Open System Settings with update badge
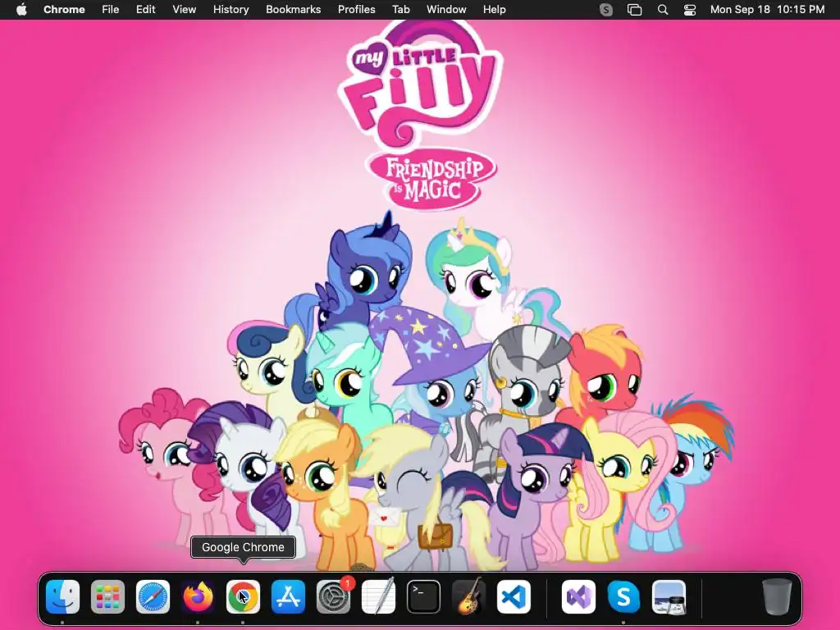Image resolution: width=840 pixels, height=630 pixels. tap(333, 597)
